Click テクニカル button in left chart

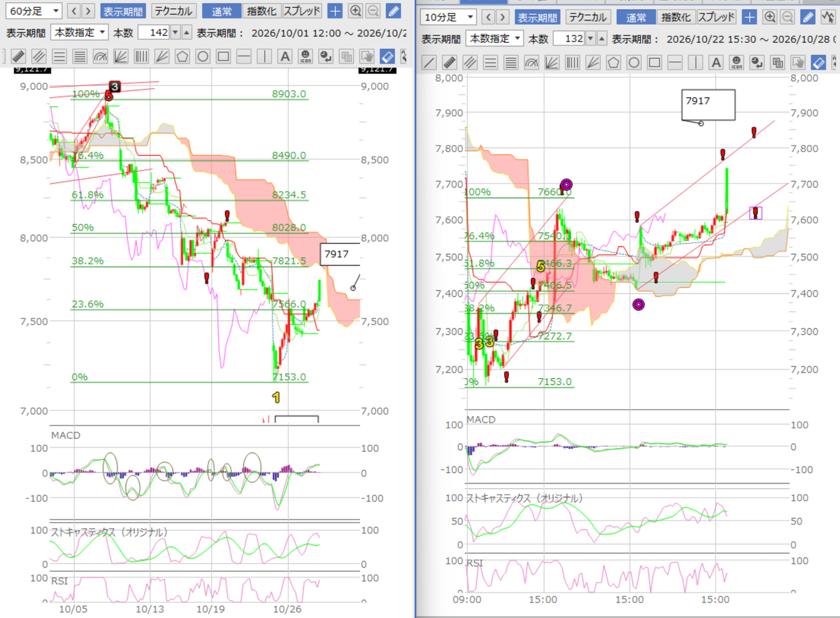(173, 10)
